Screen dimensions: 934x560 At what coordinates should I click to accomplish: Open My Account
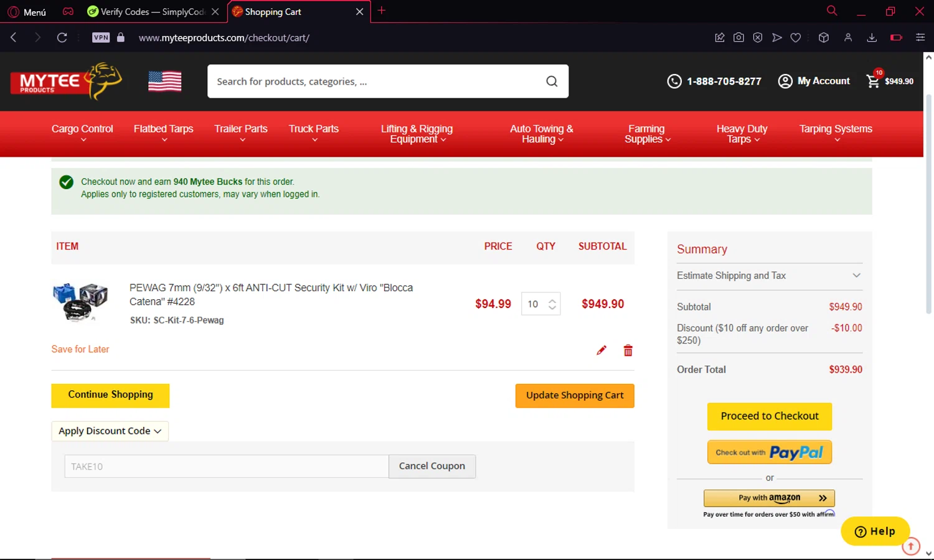point(814,82)
